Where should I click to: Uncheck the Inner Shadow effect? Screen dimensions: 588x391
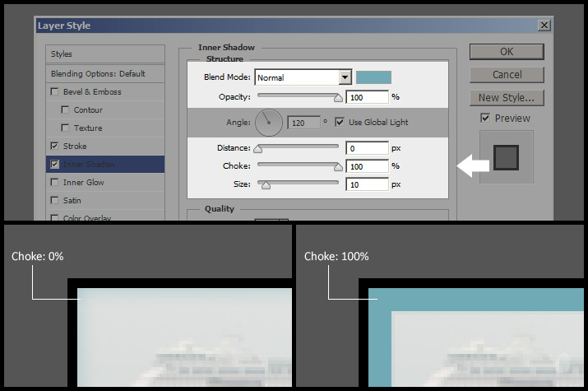click(55, 165)
